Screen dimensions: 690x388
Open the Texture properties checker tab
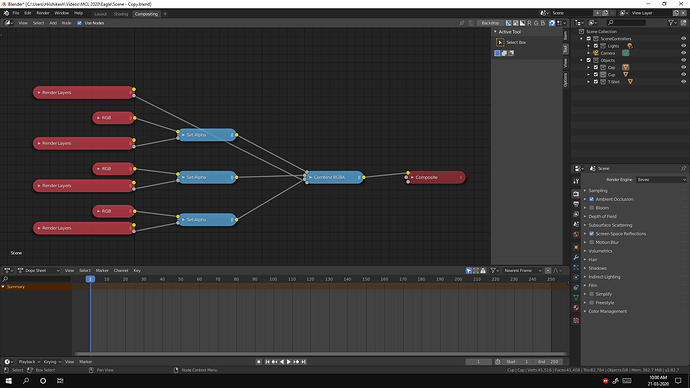576,321
